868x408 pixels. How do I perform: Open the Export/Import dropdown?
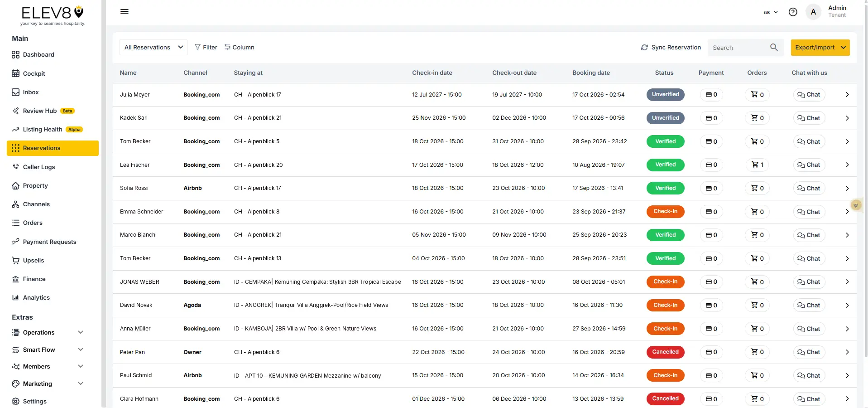(x=820, y=47)
